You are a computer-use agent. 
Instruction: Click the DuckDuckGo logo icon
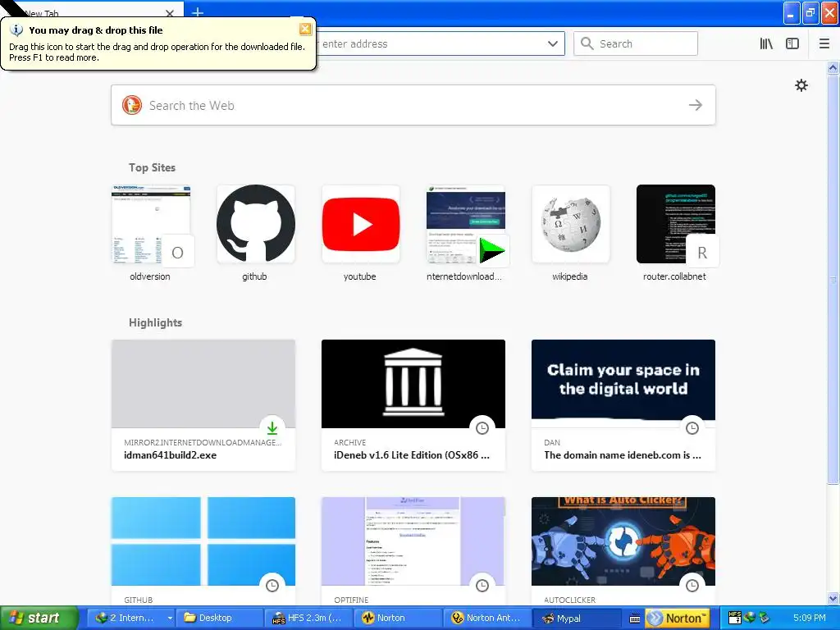click(132, 105)
